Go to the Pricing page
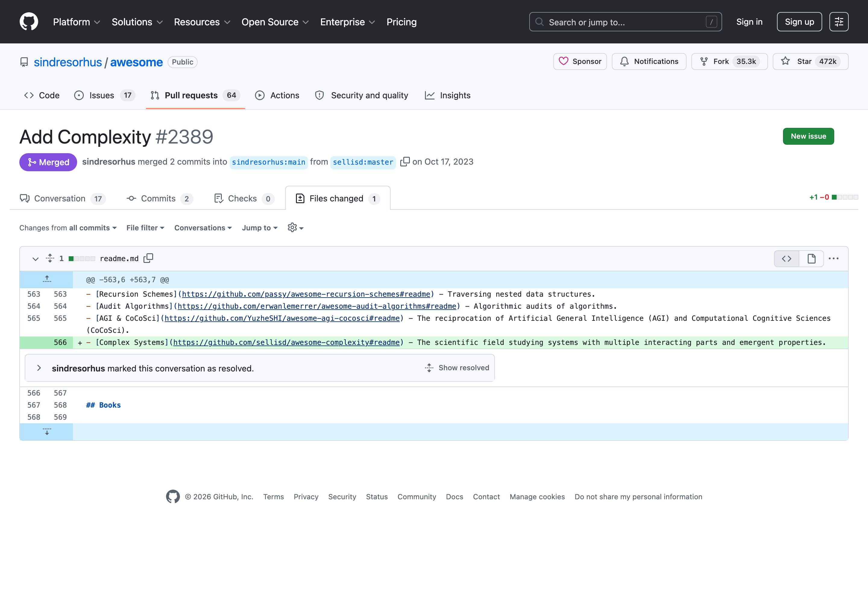868x603 pixels. tap(401, 22)
